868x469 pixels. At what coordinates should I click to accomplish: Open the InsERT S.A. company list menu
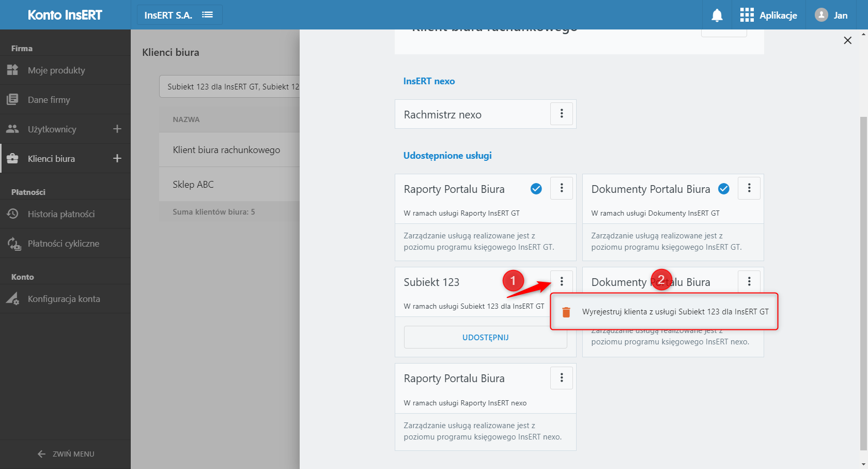tap(179, 15)
